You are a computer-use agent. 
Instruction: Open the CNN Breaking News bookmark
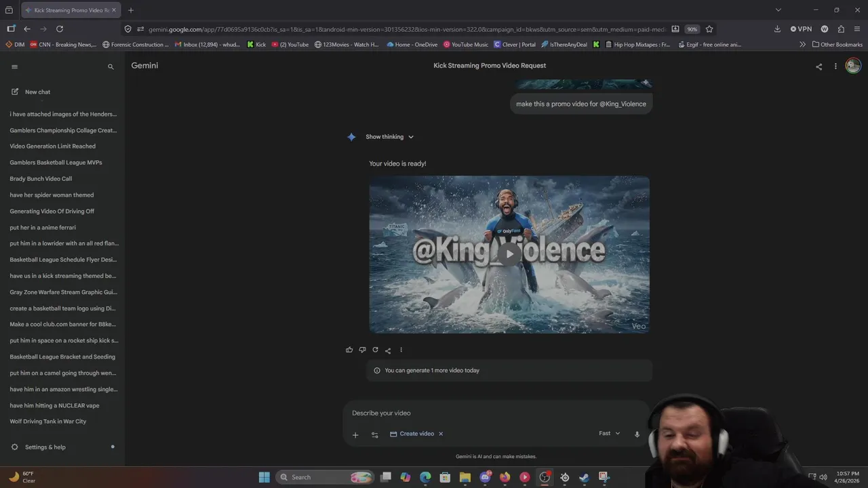click(x=63, y=45)
